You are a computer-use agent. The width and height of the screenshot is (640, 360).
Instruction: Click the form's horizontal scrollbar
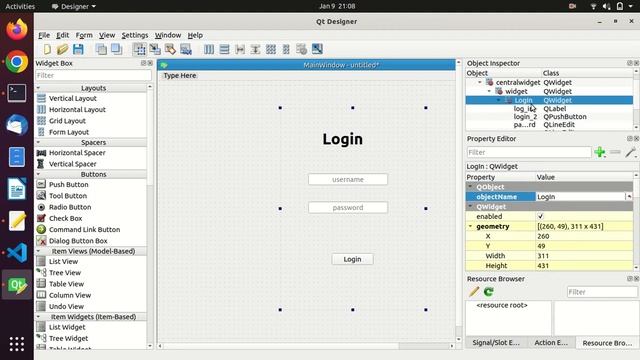pos(306,346)
